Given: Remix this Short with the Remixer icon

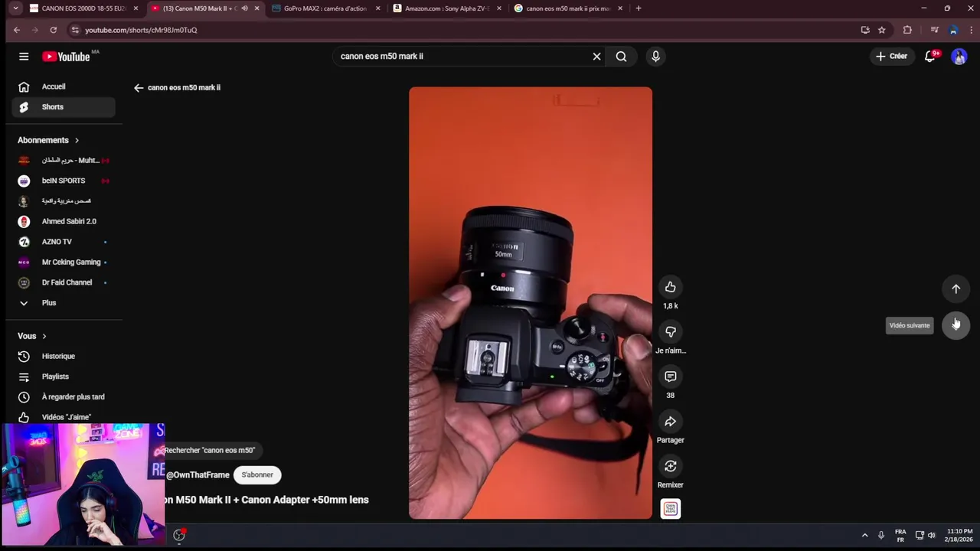Looking at the screenshot, I should point(670,466).
